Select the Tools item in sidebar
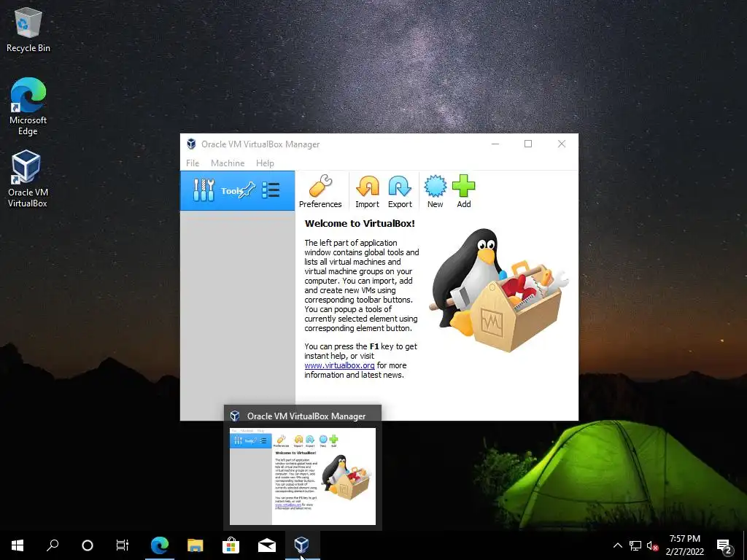 pyautogui.click(x=237, y=190)
